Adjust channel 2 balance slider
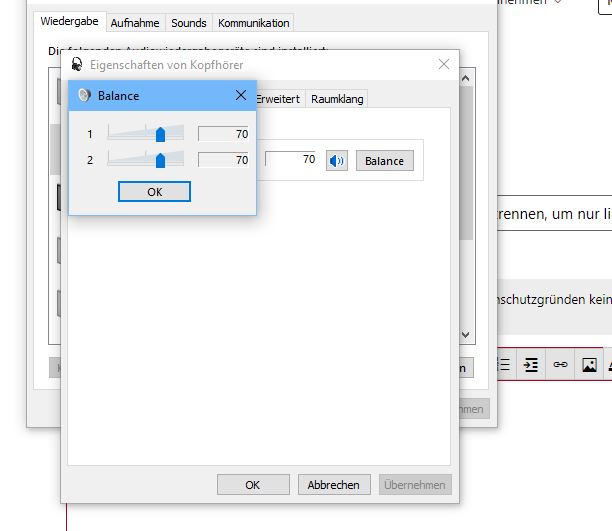This screenshot has height=531, width=612. [160, 160]
